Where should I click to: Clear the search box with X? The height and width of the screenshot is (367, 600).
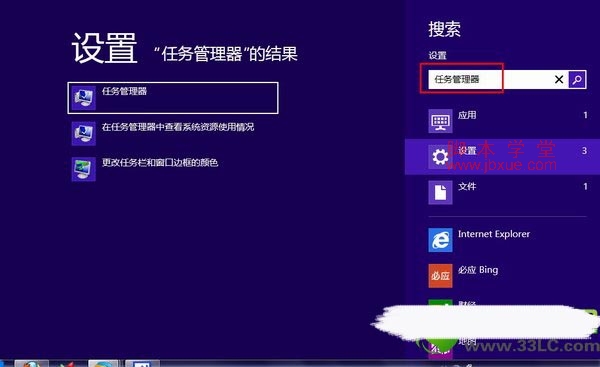pos(559,80)
